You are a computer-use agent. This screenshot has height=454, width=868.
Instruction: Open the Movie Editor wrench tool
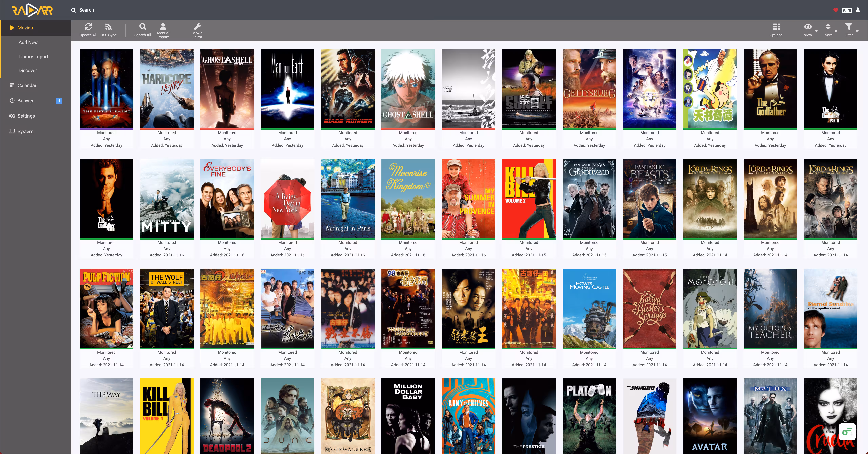(x=197, y=27)
